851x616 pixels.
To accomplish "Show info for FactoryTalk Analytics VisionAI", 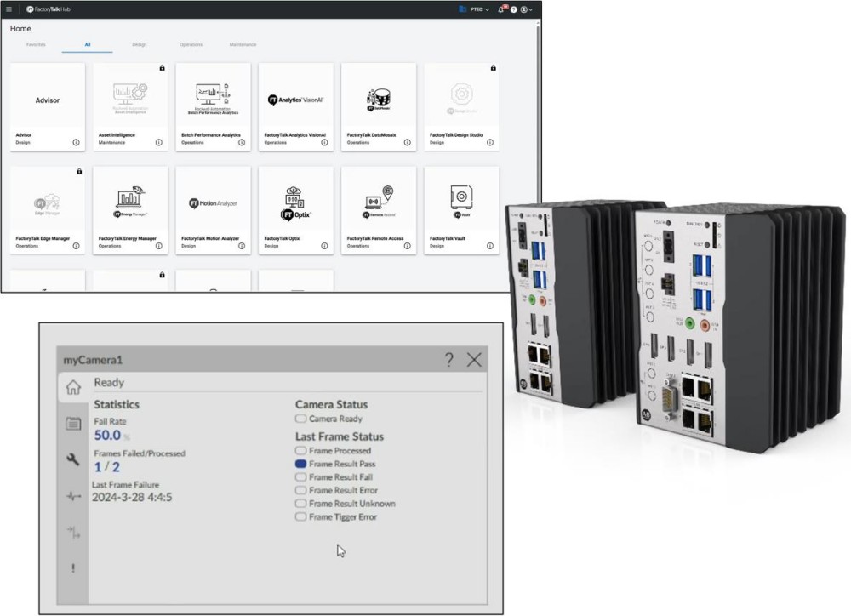I will pyautogui.click(x=324, y=143).
